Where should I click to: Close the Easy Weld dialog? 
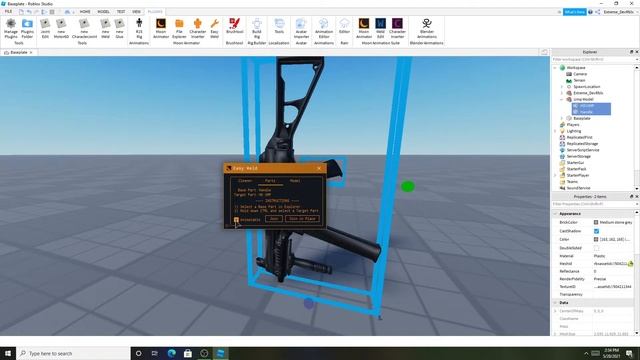[319, 168]
